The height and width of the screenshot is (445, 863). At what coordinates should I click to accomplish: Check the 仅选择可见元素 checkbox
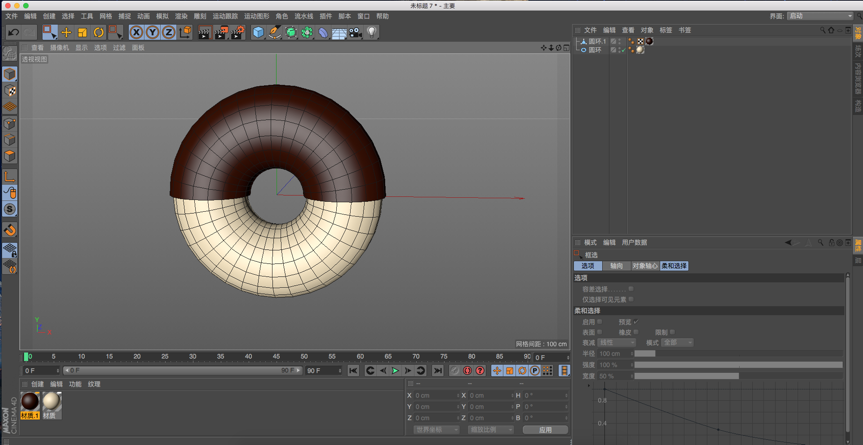point(631,299)
